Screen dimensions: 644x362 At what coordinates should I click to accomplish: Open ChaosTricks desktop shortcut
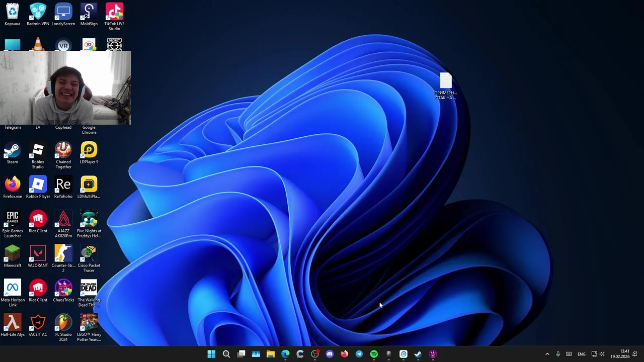63,291
